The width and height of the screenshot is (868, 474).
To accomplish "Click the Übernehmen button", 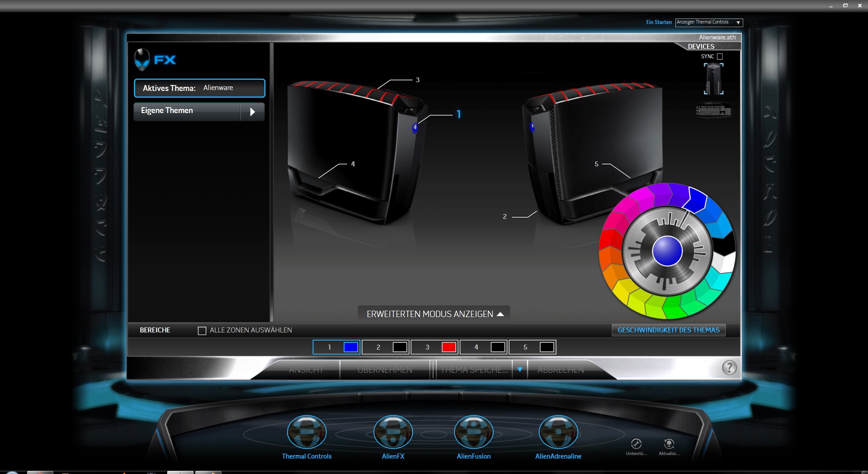I will [385, 370].
